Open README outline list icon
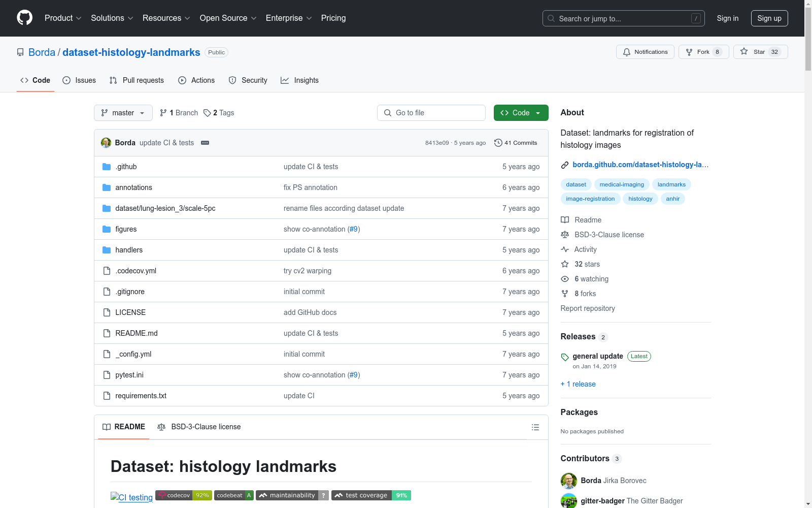This screenshot has height=508, width=812. 535,427
